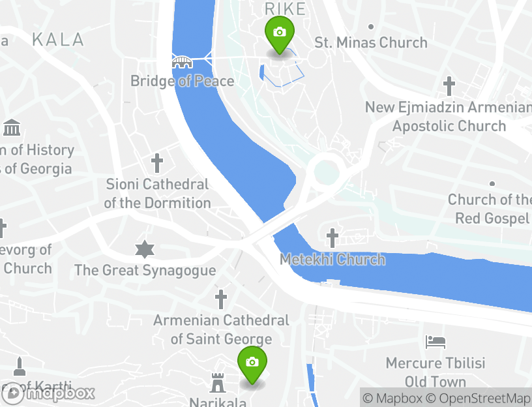Viewport: 532px width, 407px height.
Task: Click the Church of the Red Gospel label
Action: (x=490, y=209)
